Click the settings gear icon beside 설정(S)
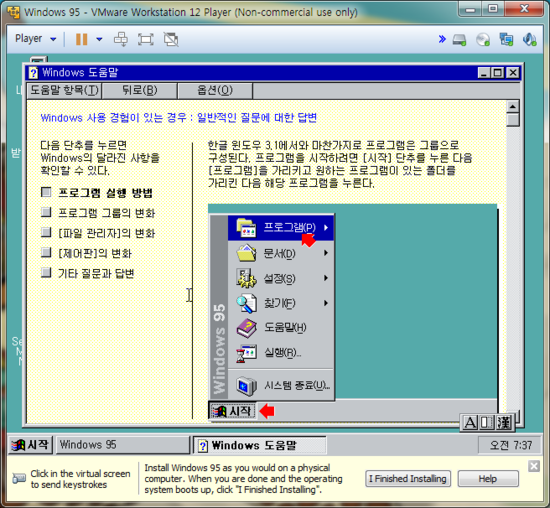Viewport: 550px width, 508px height. (246, 278)
